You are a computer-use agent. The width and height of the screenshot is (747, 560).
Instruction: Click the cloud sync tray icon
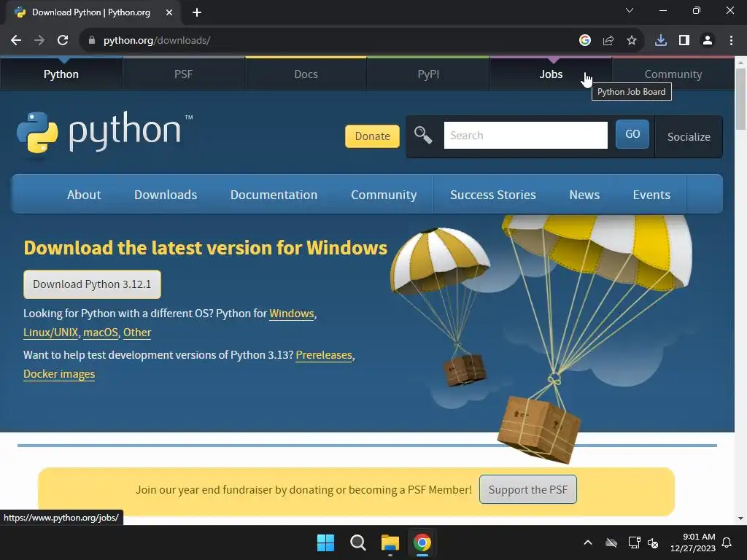coord(611,542)
